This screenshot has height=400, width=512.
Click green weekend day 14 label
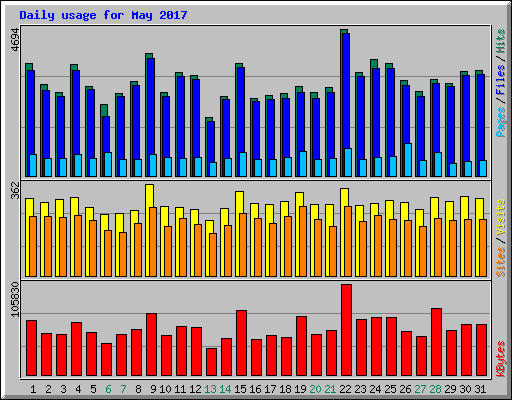pos(225,389)
